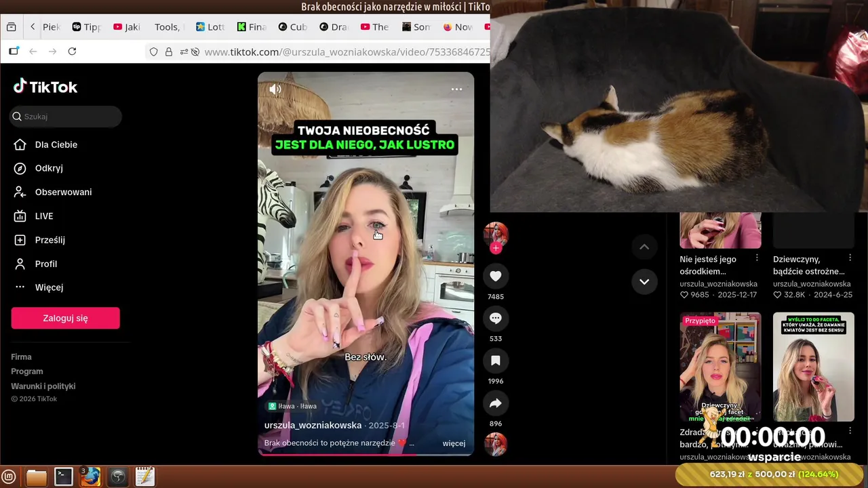This screenshot has width=868, height=488.
Task: Click the TikTok URL address bar
Action: point(346,52)
